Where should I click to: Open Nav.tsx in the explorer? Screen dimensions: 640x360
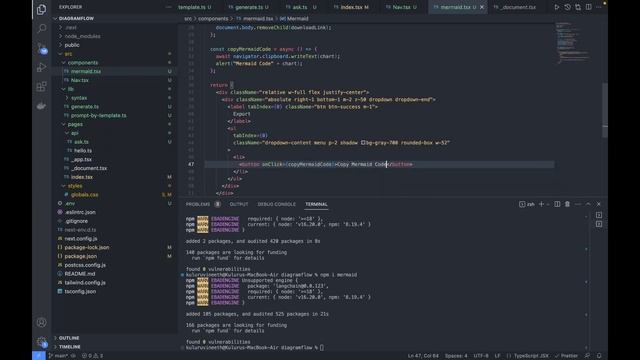[x=80, y=80]
